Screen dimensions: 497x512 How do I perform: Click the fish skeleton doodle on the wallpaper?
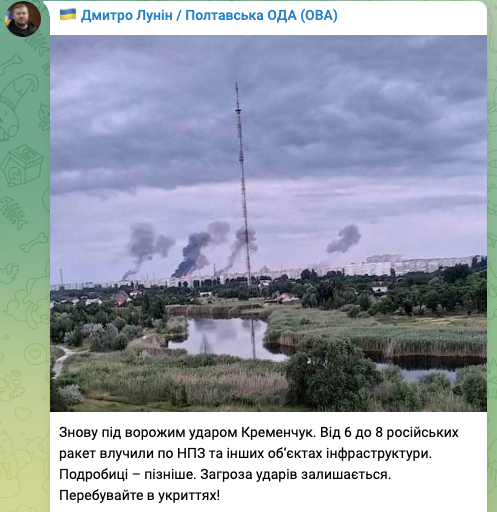(x=13, y=213)
